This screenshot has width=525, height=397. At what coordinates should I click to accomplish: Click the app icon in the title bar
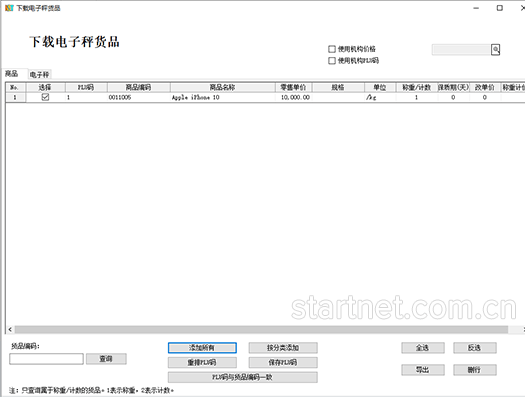click(9, 8)
